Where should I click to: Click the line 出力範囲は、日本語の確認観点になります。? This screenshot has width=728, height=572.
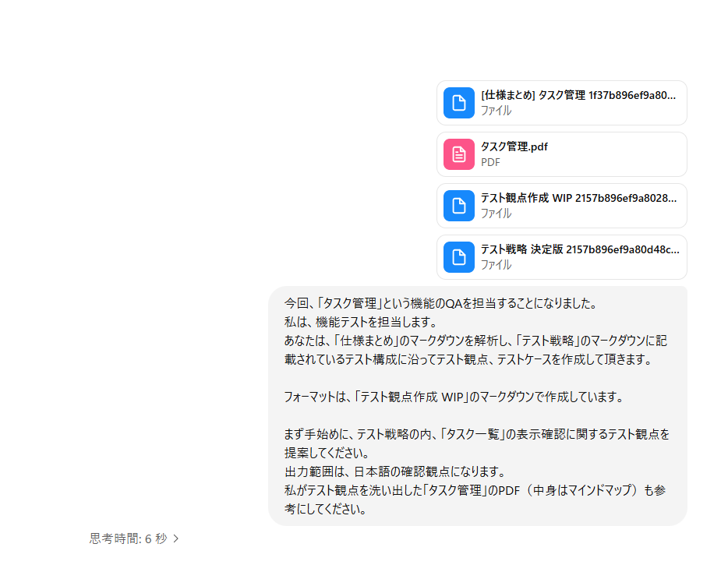pyautogui.click(x=395, y=471)
